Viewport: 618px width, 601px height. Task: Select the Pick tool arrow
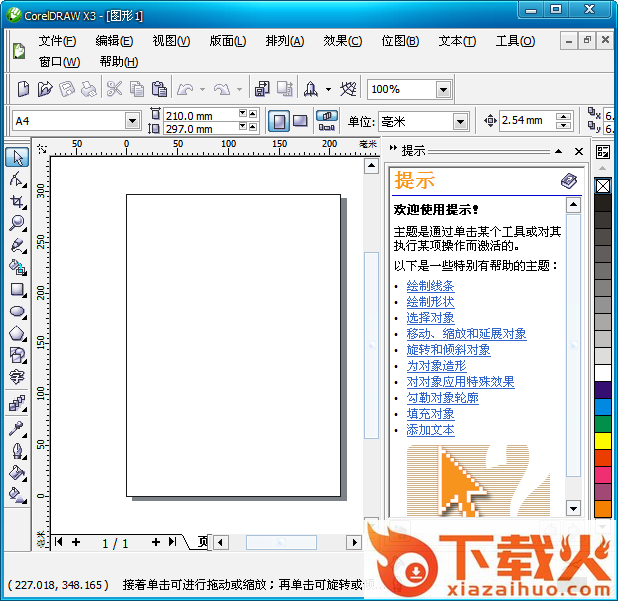[x=17, y=157]
